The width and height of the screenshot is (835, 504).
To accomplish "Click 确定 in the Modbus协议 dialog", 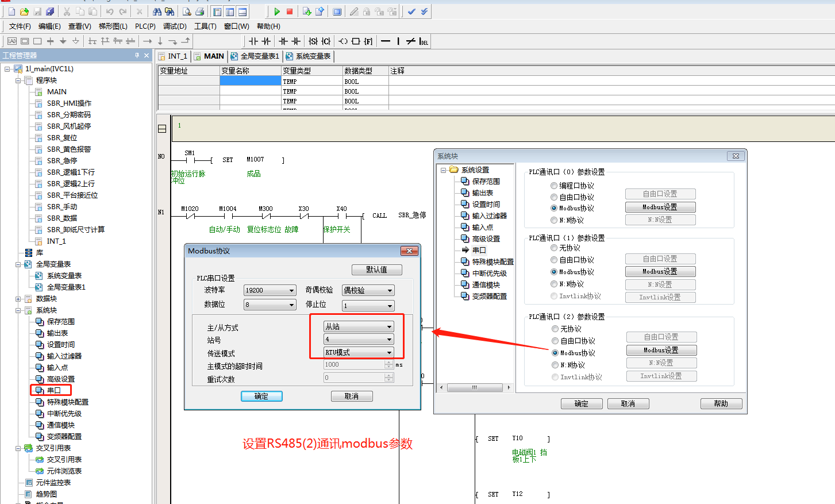I will (261, 396).
